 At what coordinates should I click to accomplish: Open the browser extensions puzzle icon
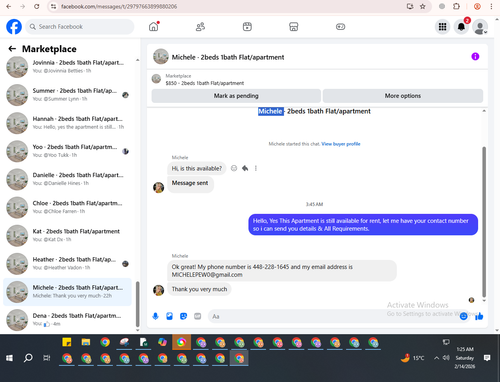[457, 6]
